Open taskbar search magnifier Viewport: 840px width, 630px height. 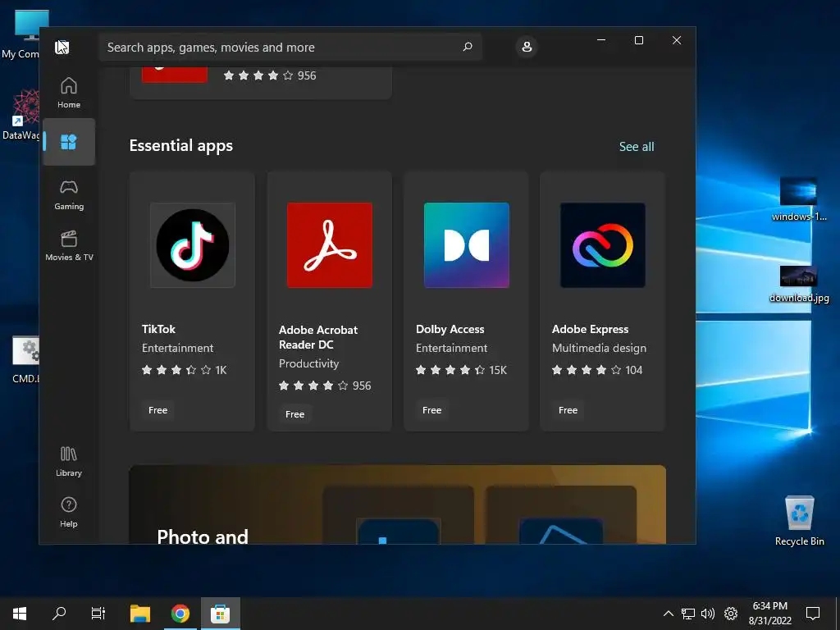pos(59,614)
